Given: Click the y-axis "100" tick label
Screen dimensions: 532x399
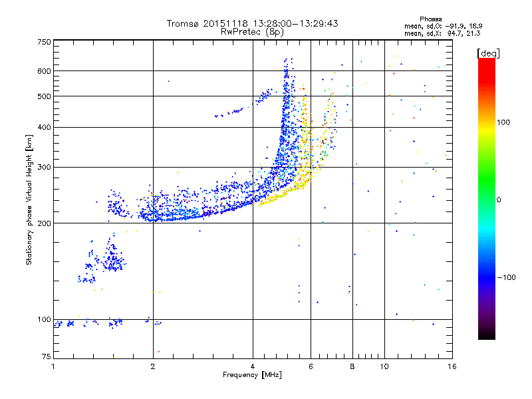Looking at the screenshot, I should click(x=44, y=320).
